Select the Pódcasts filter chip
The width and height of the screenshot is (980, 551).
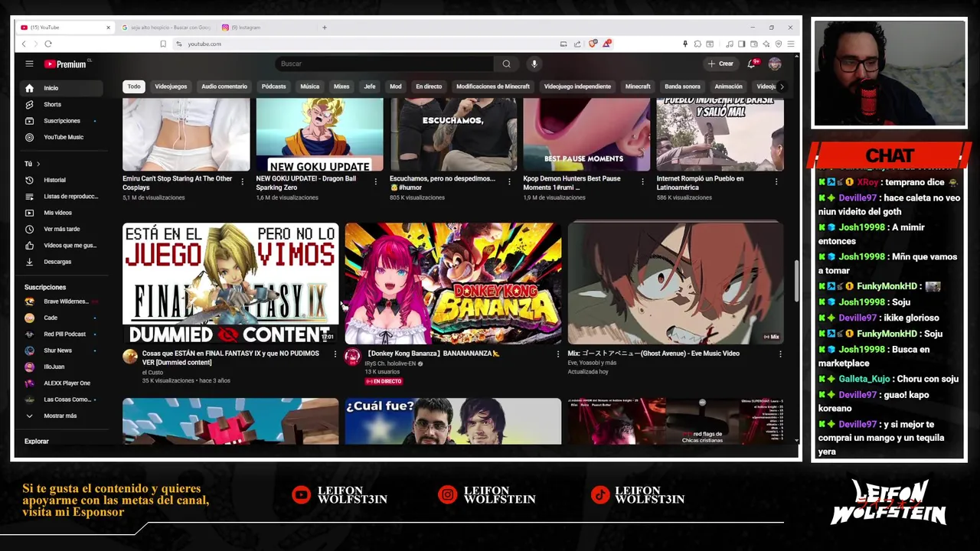(273, 86)
